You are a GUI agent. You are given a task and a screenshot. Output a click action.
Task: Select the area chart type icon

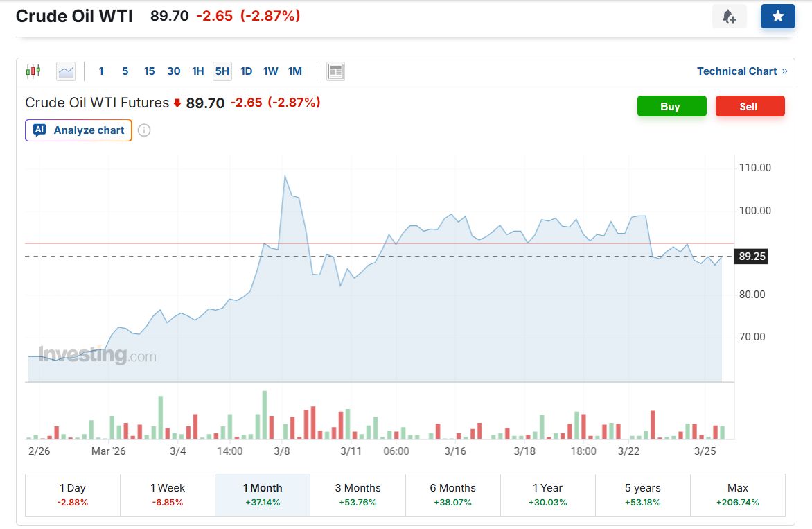(x=66, y=71)
